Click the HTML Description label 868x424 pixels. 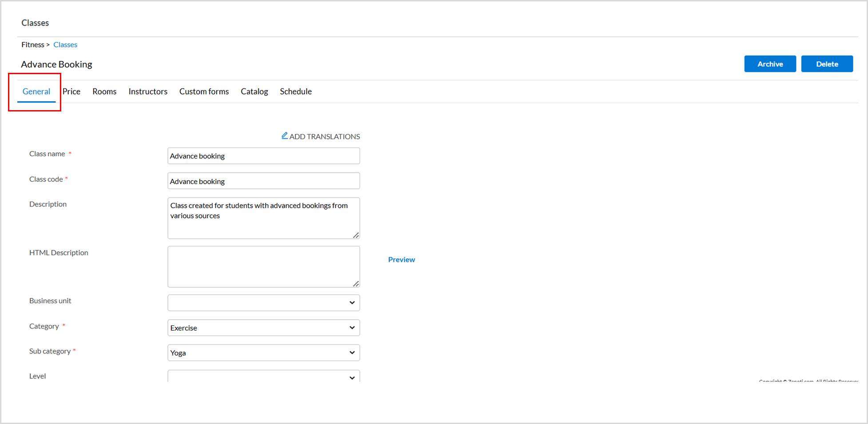click(59, 253)
